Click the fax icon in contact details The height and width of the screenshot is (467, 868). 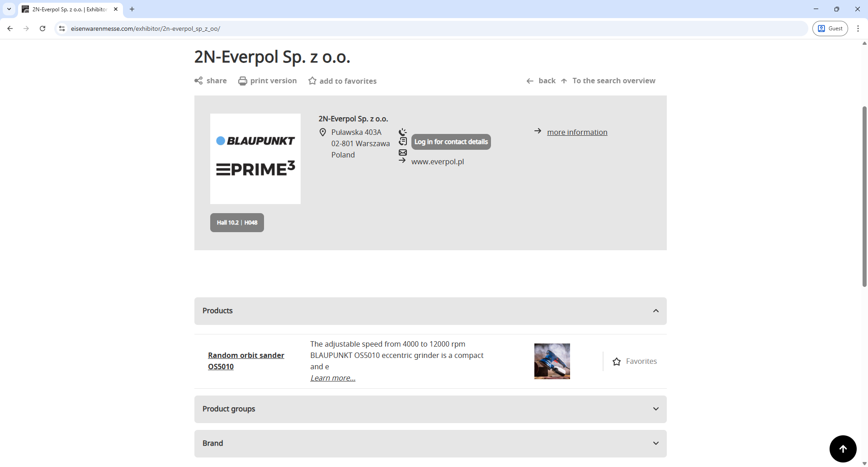pos(402,142)
